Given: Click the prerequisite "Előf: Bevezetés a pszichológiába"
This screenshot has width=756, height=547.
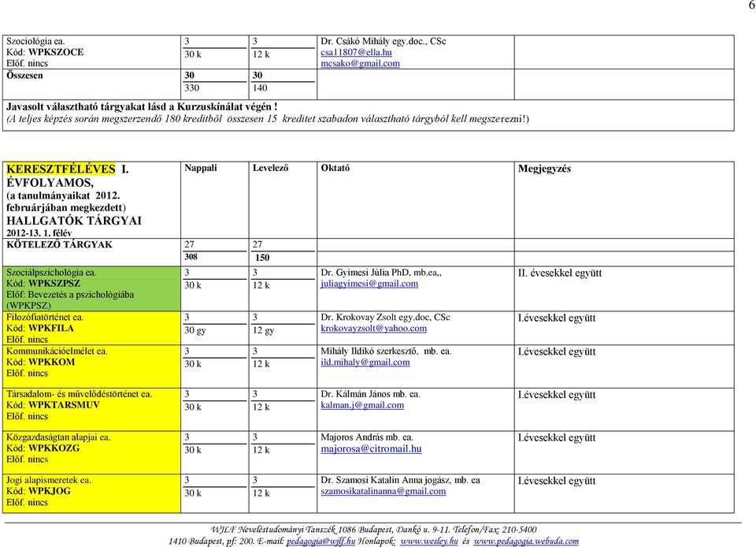Looking at the screenshot, I should (70, 295).
